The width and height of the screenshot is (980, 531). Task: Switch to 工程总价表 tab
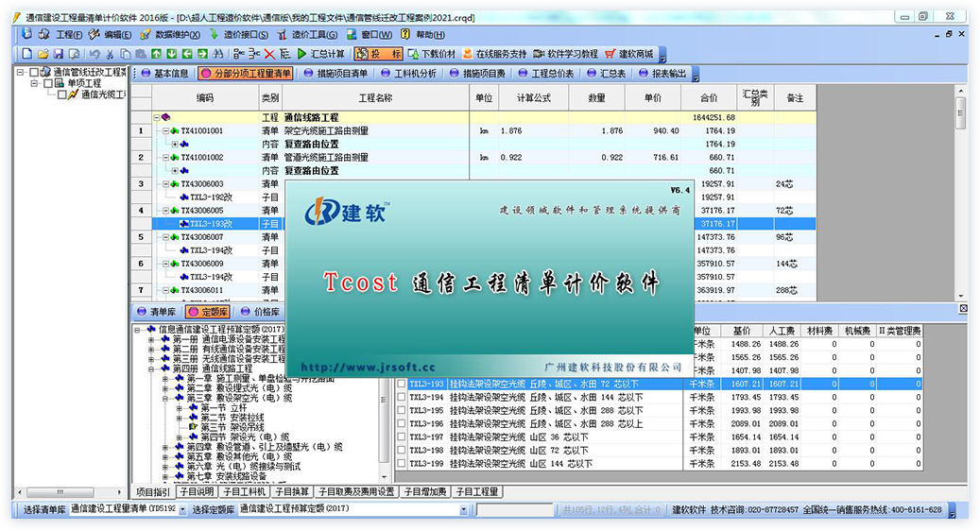coord(546,74)
